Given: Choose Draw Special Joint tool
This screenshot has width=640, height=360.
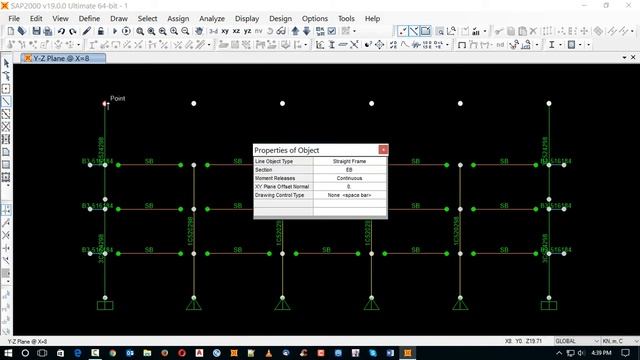Looking at the screenshot, I should pos(6,89).
